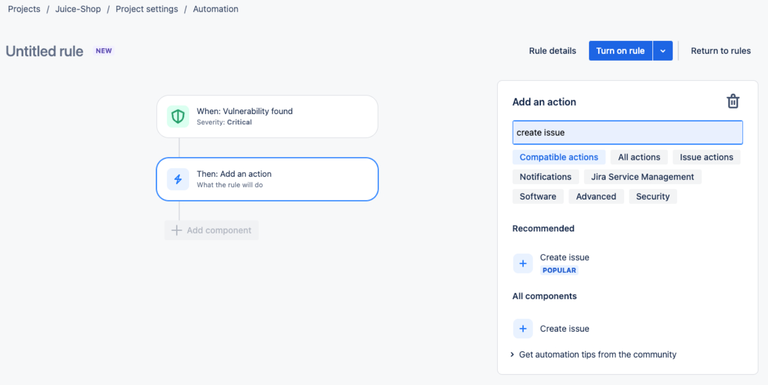768x385 pixels.
Task: Click the POPULAR badge under Create issue
Action: click(559, 270)
